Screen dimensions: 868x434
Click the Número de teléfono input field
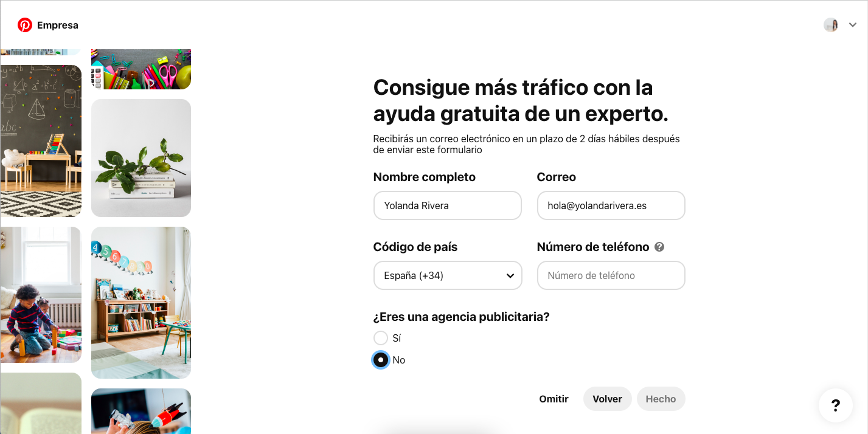pos(611,275)
